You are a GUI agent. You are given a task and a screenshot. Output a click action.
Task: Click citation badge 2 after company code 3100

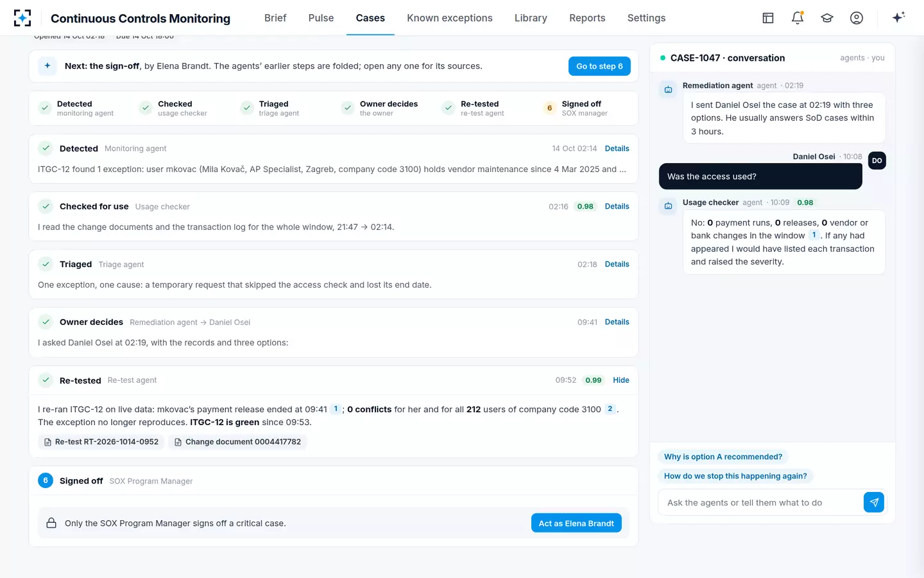[x=610, y=408]
